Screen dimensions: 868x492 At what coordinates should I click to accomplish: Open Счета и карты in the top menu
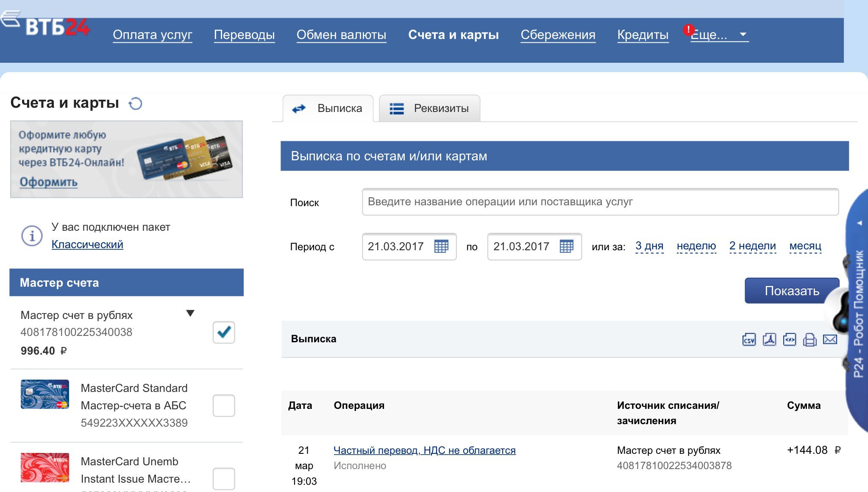(x=453, y=35)
